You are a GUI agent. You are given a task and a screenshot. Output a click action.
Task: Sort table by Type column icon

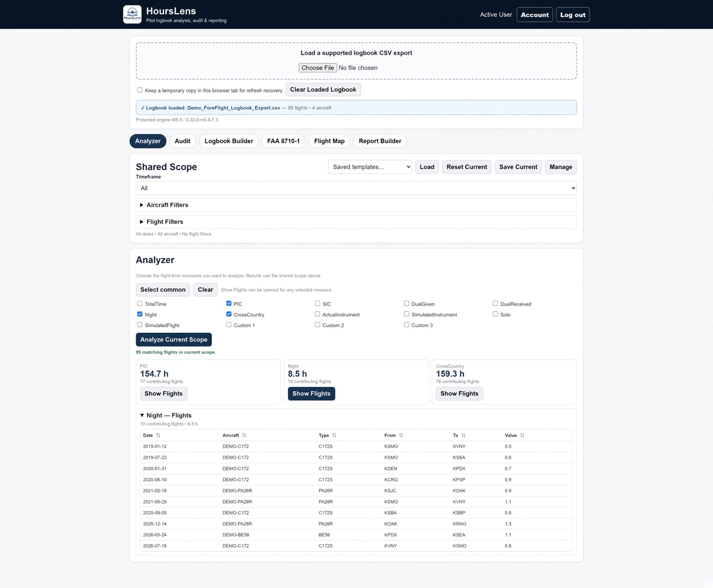[334, 435]
